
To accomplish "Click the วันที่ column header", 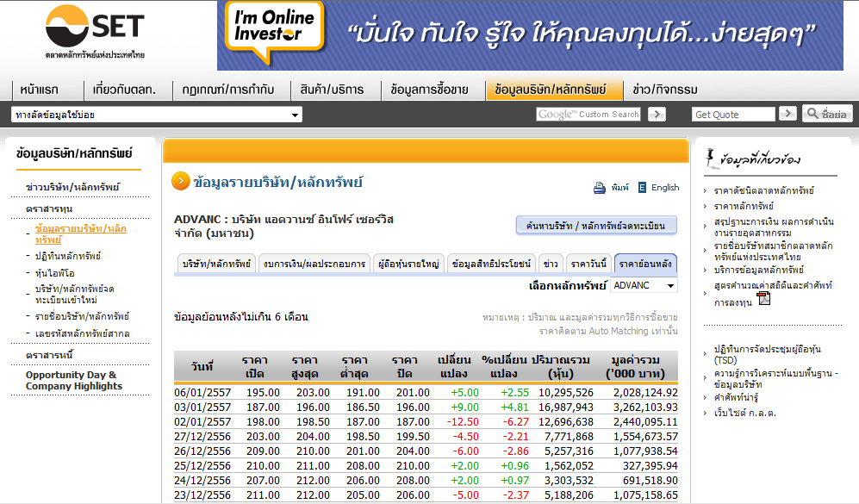I will 202,366.
